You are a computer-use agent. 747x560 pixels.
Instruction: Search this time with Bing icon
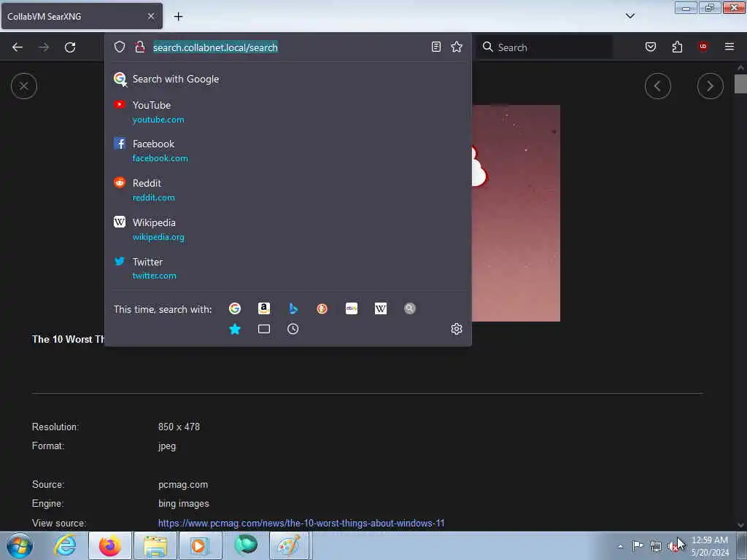tap(293, 308)
